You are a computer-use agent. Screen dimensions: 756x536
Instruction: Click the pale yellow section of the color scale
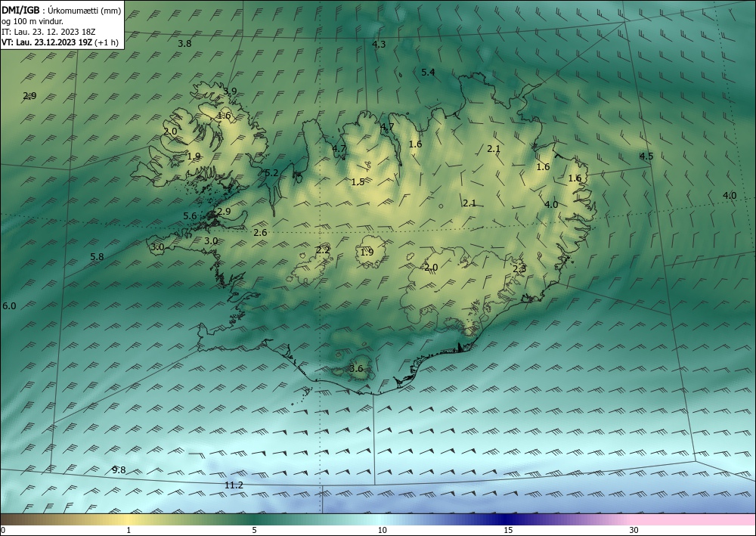pyautogui.click(x=129, y=519)
